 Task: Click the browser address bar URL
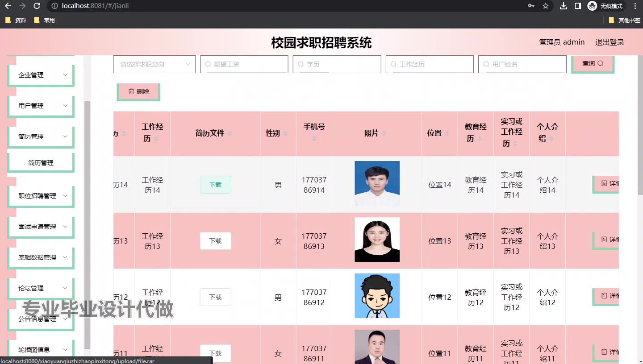pyautogui.click(x=95, y=6)
